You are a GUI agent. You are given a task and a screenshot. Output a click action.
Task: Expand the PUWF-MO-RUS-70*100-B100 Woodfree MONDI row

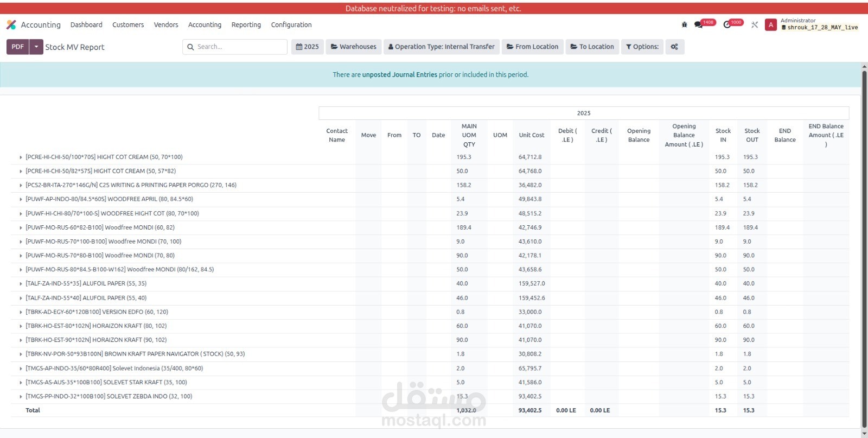(x=21, y=242)
